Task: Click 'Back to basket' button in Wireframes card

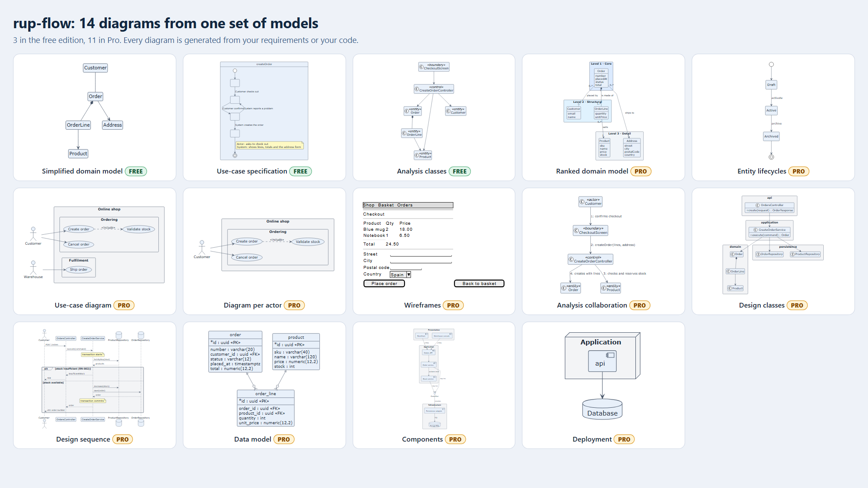Action: 479,283
